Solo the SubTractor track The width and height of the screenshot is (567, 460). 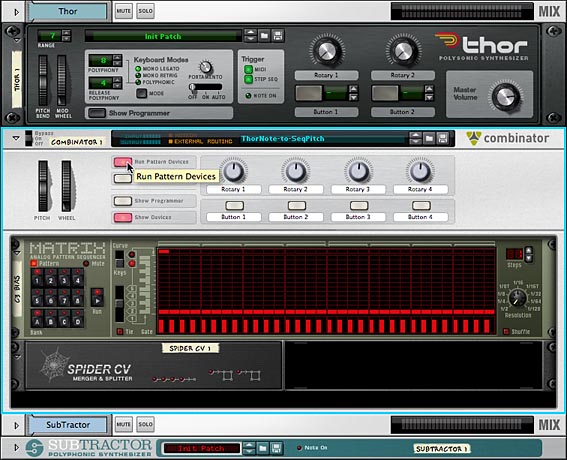pos(145,424)
